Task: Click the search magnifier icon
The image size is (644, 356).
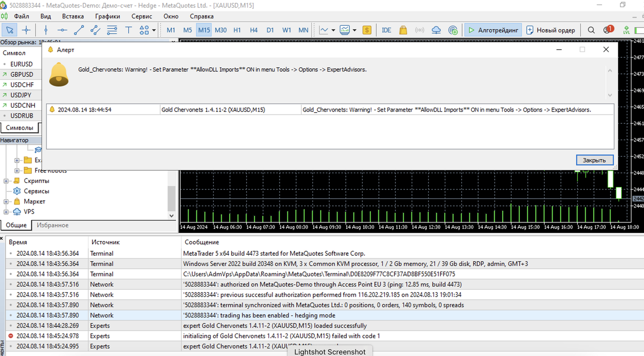Action: coord(591,30)
